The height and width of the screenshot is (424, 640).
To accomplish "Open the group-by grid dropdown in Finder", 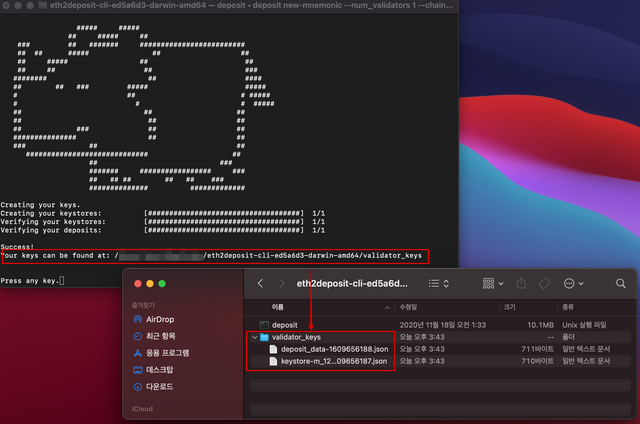I will pos(493,283).
